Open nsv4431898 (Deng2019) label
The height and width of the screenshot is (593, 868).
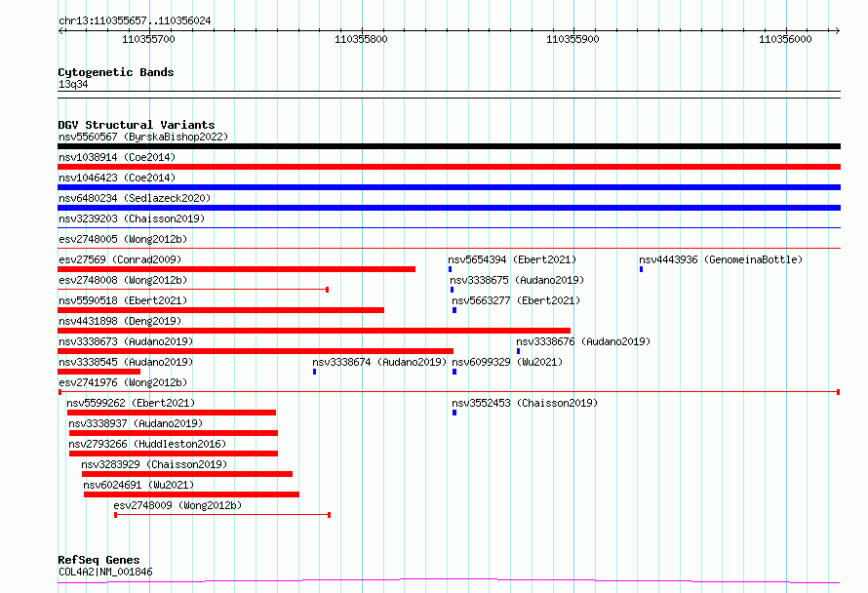point(120,321)
